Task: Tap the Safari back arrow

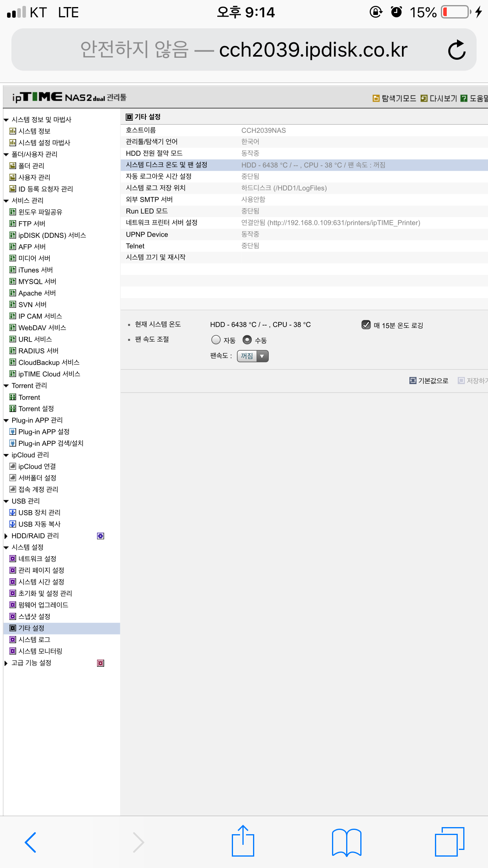Action: tap(30, 842)
